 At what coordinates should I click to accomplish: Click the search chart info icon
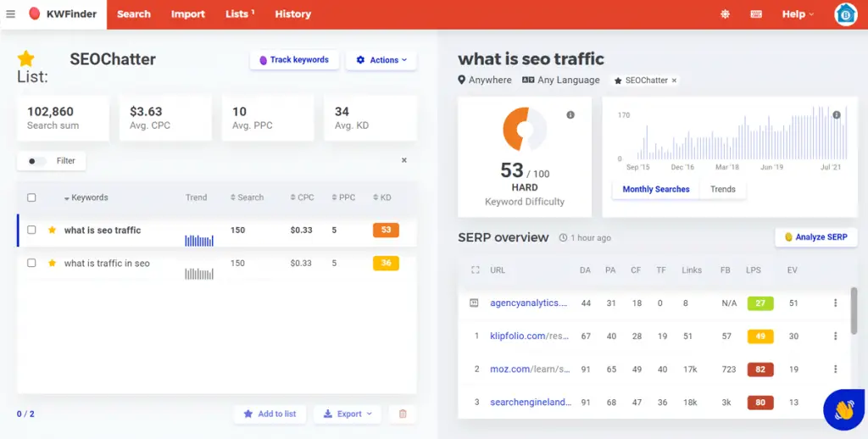pos(837,114)
